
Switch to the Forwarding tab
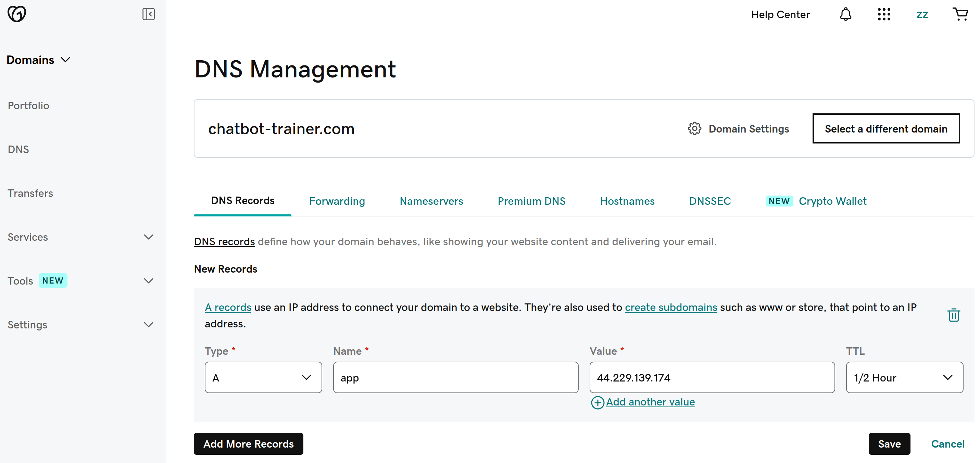[x=337, y=201]
